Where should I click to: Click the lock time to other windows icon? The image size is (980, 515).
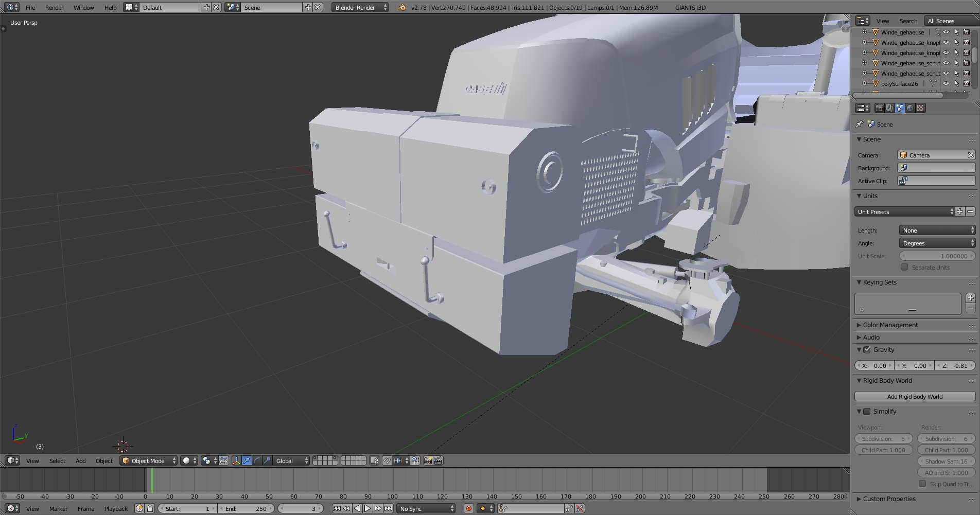(x=150, y=508)
